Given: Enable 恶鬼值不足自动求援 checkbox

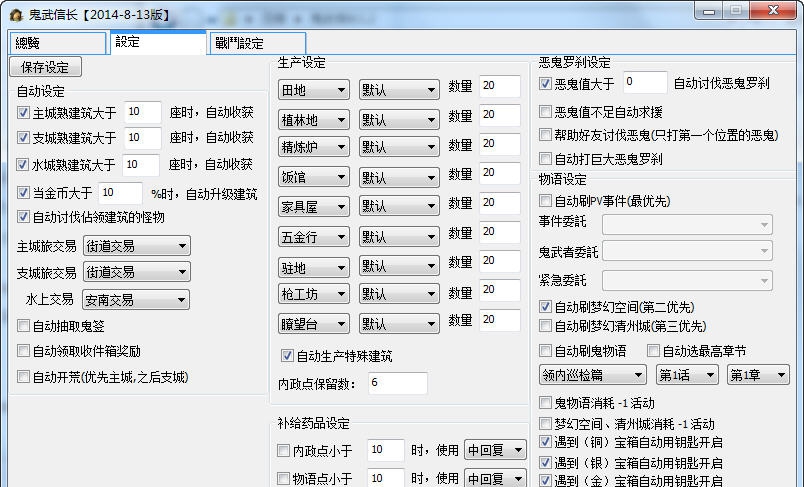Looking at the screenshot, I should point(545,111).
